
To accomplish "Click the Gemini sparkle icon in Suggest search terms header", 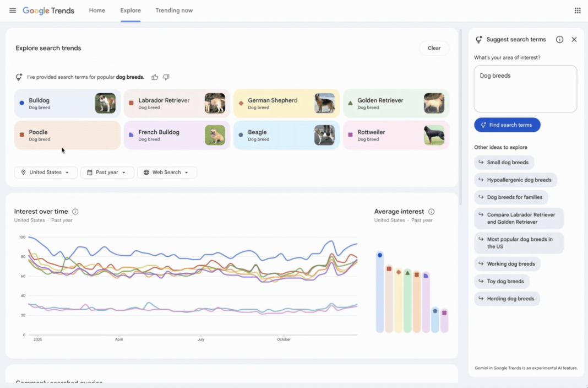I will tap(478, 39).
